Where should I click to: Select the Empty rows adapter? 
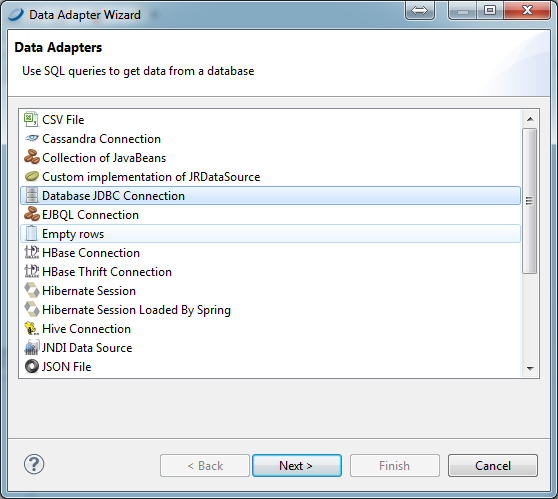point(270,233)
